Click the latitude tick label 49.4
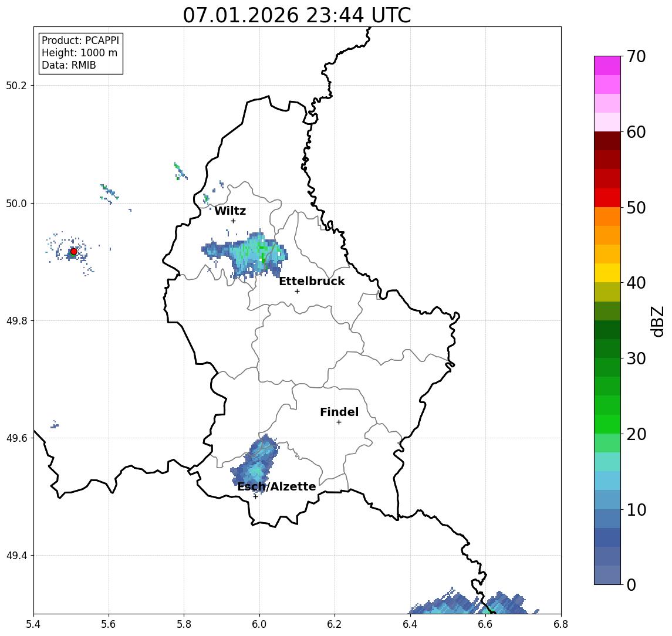This screenshot has width=672, height=636. click(x=16, y=556)
